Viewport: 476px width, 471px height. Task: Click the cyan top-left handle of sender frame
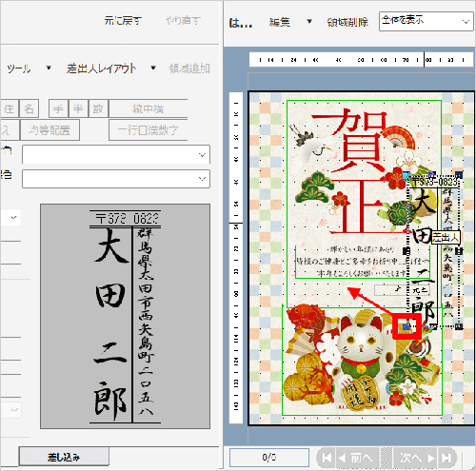pyautogui.click(x=407, y=174)
